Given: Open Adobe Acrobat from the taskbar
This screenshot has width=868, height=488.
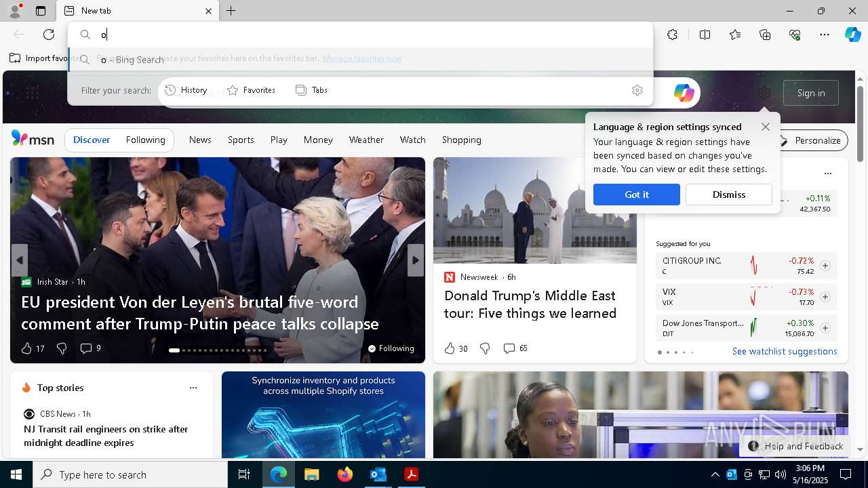Looking at the screenshot, I should (411, 474).
